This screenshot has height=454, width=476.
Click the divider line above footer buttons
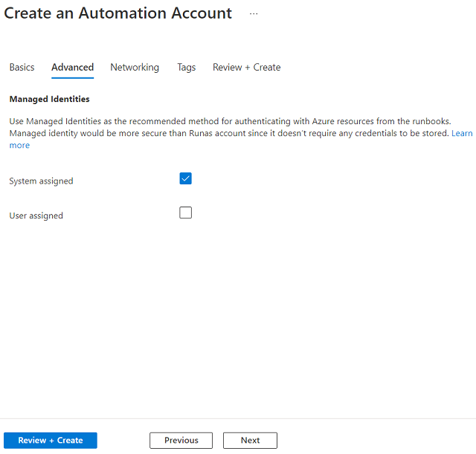point(238,418)
